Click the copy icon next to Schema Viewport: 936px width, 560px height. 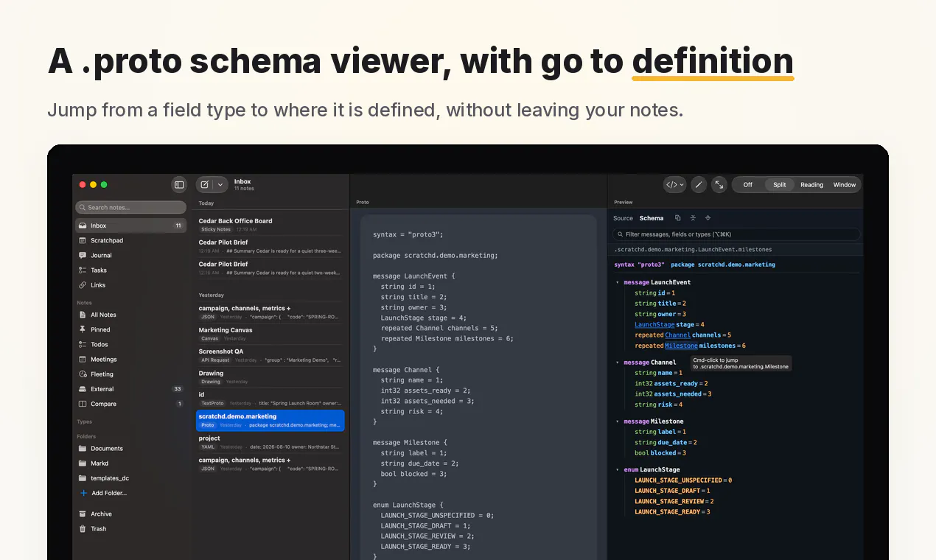[678, 218]
